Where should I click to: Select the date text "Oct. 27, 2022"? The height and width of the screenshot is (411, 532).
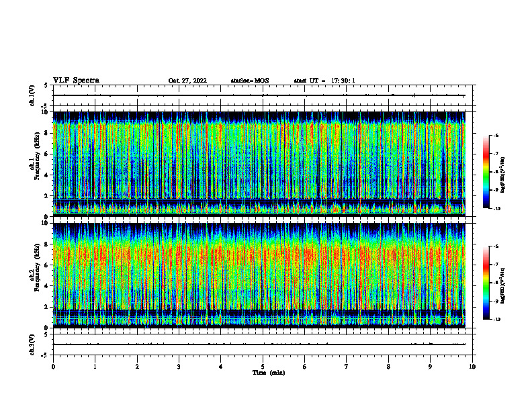[187, 81]
